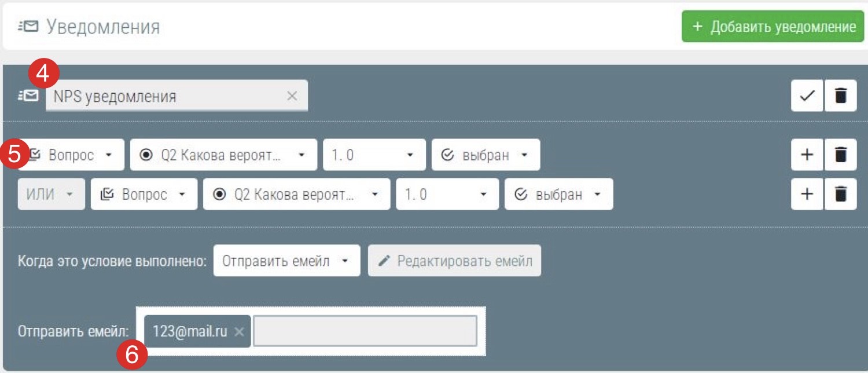Viewport: 868px width, 373px height.
Task: Change the ИЛИ logical operator dropdown
Action: click(x=51, y=195)
